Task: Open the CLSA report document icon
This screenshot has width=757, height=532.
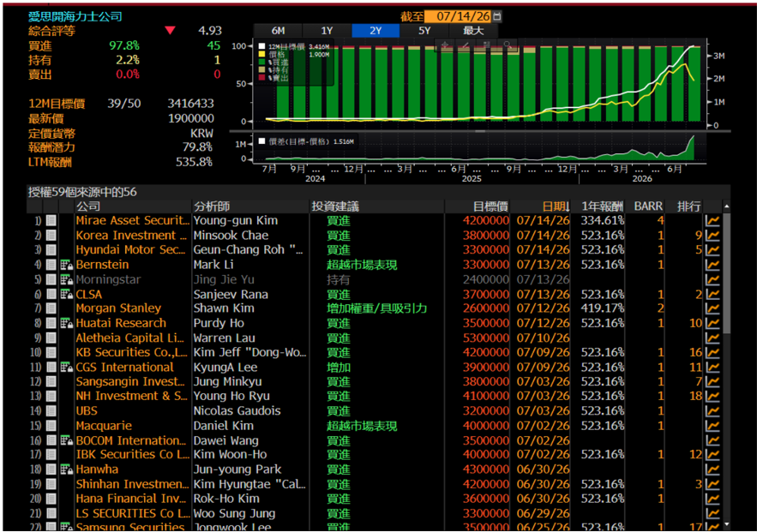Action: click(x=66, y=294)
